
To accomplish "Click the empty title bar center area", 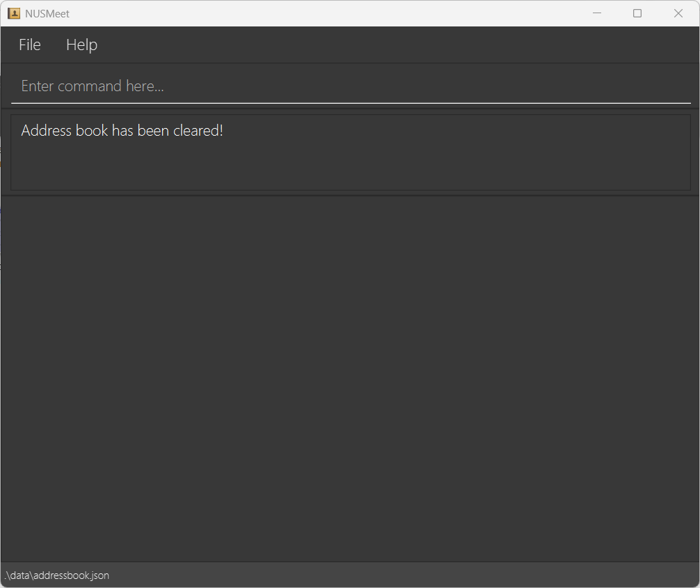I will 313,13.
